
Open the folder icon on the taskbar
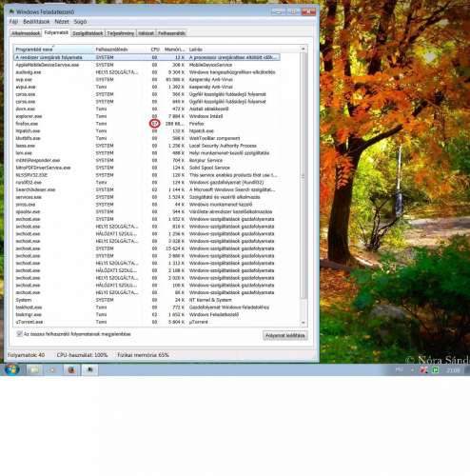[x=34, y=369]
